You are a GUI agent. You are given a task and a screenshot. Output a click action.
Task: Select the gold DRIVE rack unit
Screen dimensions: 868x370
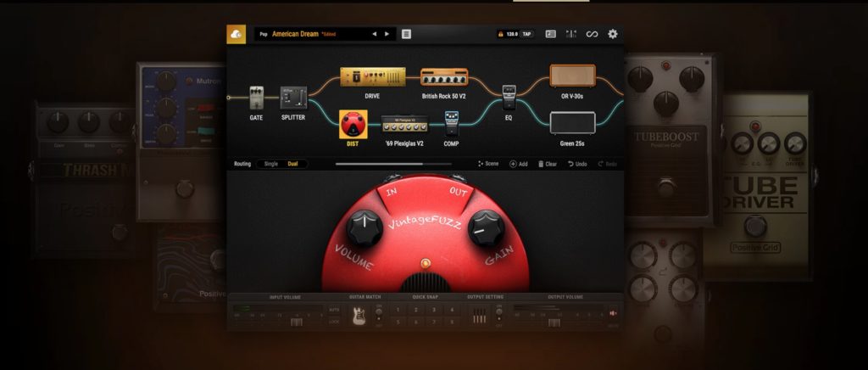click(373, 77)
